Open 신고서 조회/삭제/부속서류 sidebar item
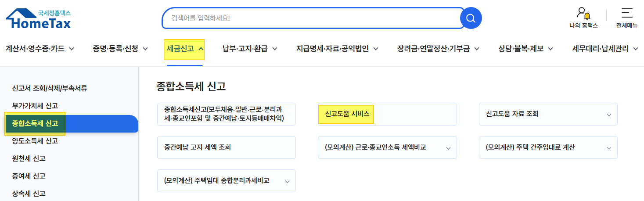The height and width of the screenshot is (201, 644). point(50,88)
